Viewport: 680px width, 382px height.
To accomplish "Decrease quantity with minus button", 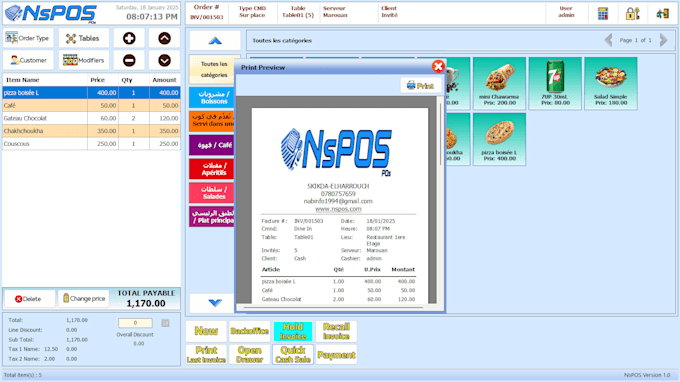I will point(129,60).
